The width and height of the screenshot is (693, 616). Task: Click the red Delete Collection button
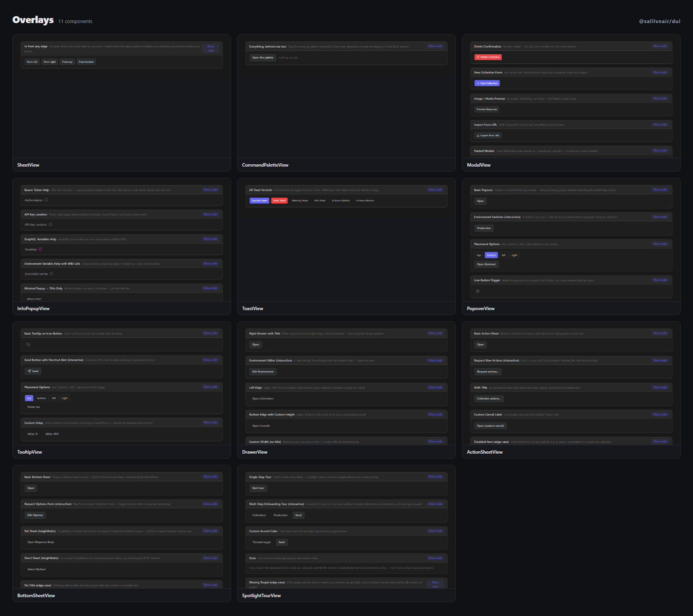[x=488, y=57]
